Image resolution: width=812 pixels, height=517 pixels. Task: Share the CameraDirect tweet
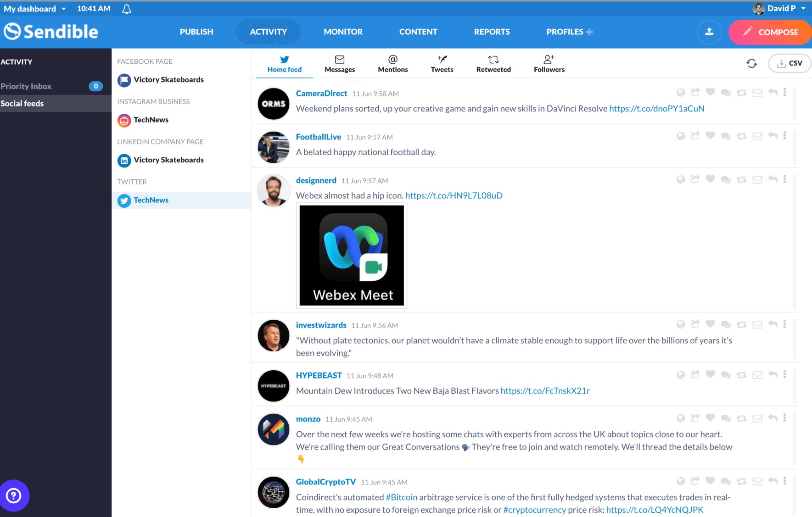click(x=695, y=92)
